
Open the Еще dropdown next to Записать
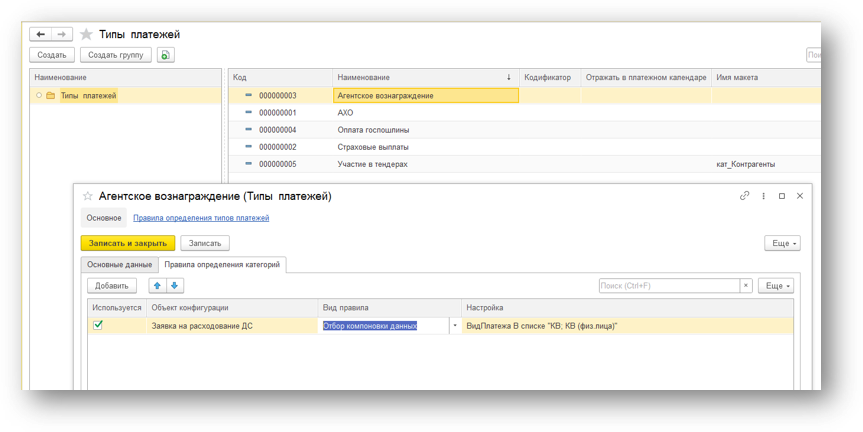[782, 243]
